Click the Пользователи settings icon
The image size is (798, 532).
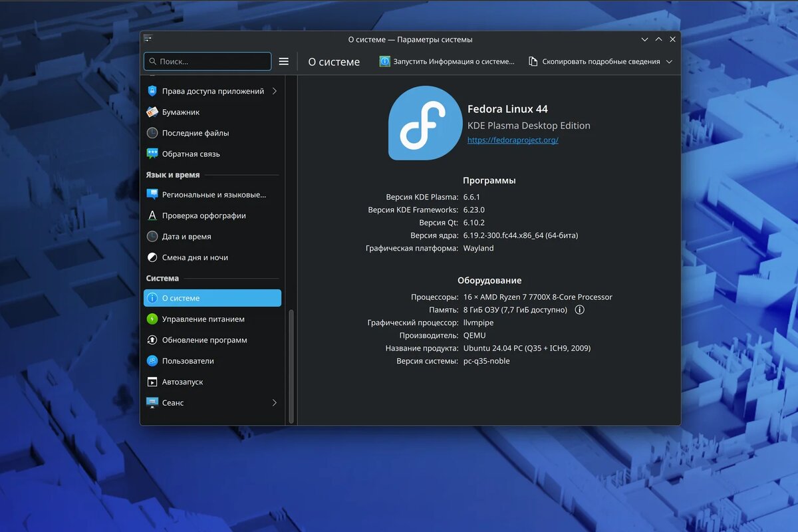152,360
